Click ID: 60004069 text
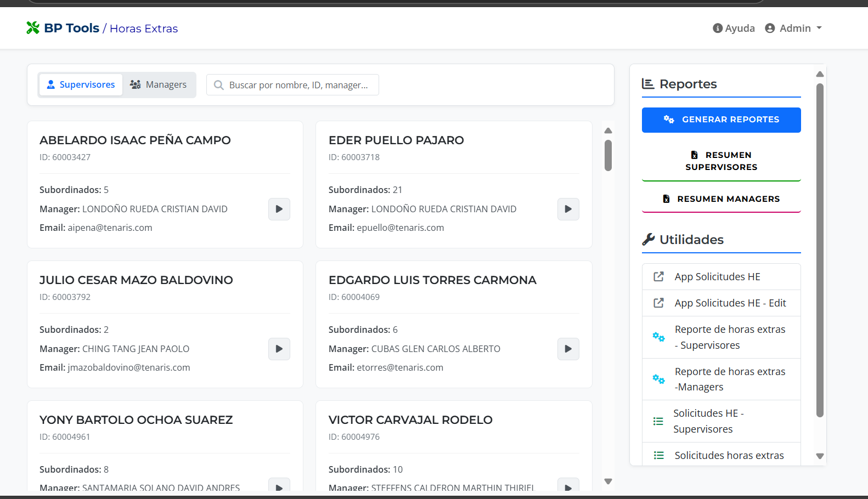The image size is (868, 499). (354, 297)
